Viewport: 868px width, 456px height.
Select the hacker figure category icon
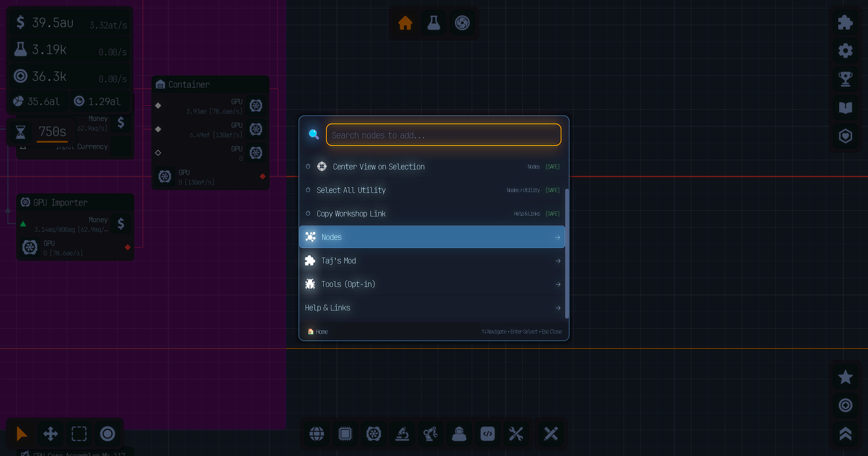click(459, 434)
